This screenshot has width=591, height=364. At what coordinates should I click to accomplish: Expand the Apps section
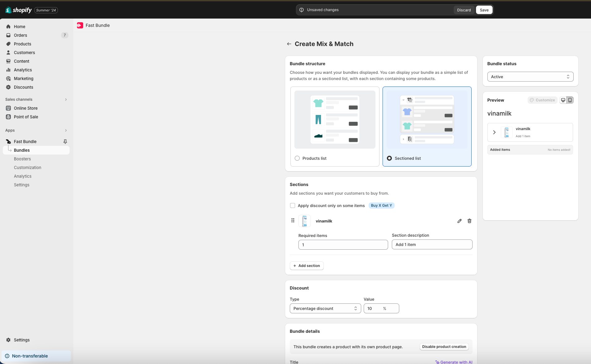(x=66, y=130)
